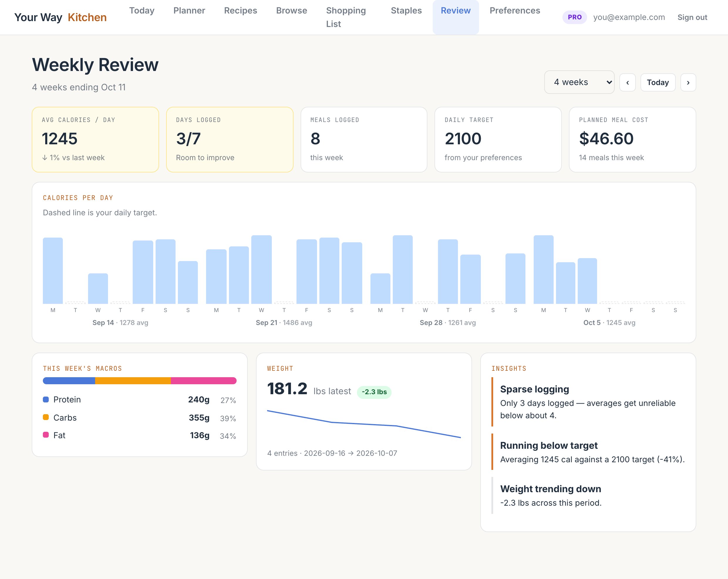
Task: Click the -2.3 lbs weight change badge
Action: coord(374,392)
